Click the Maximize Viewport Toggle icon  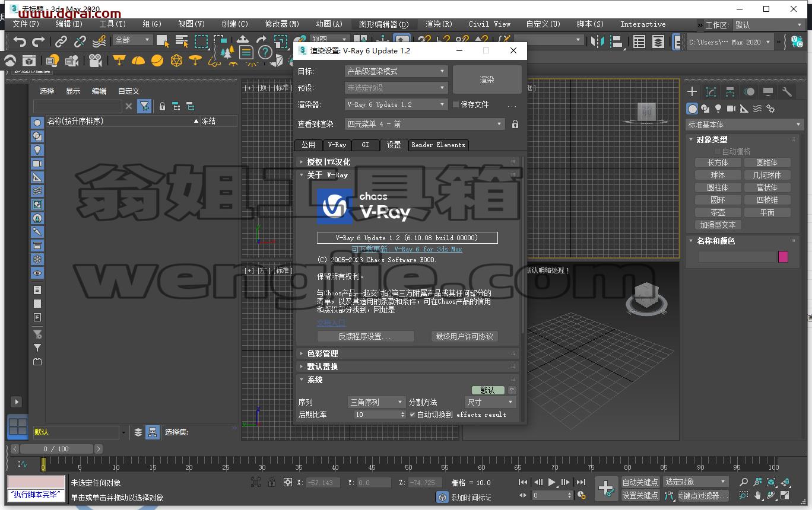point(785,495)
